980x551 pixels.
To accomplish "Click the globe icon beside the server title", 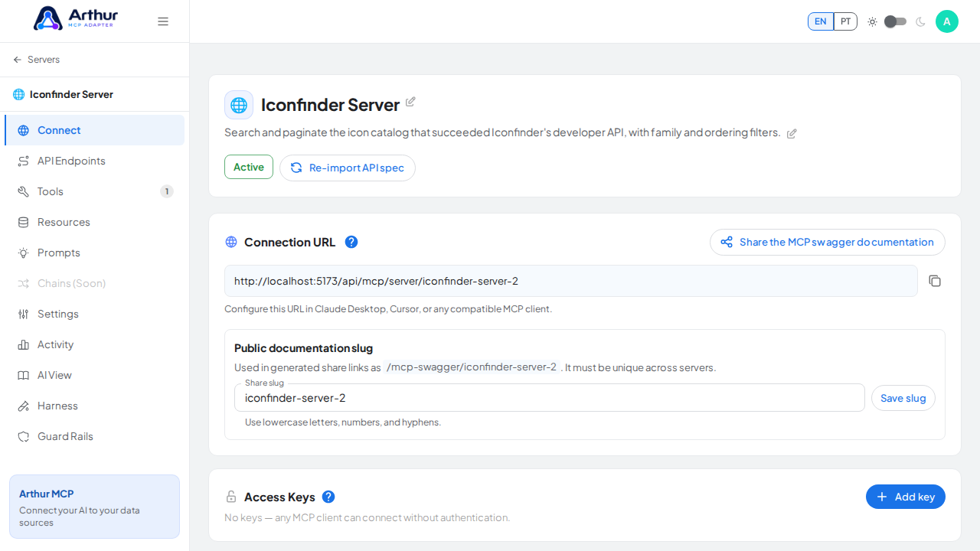I will click(239, 105).
